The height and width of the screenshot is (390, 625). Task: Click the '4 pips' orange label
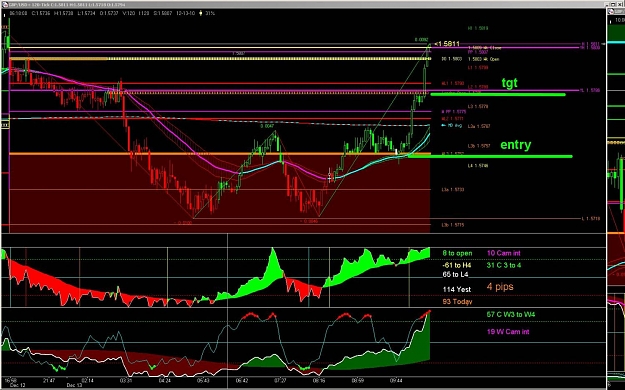click(500, 286)
